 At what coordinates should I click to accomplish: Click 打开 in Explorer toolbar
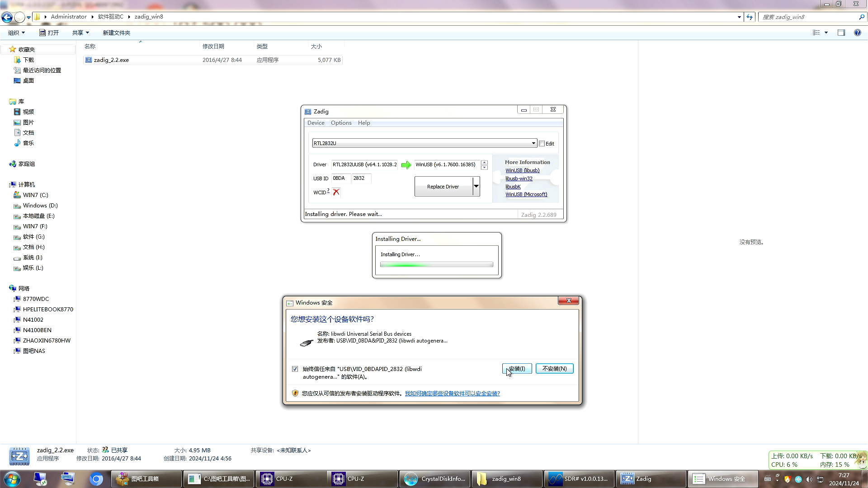pyautogui.click(x=49, y=33)
